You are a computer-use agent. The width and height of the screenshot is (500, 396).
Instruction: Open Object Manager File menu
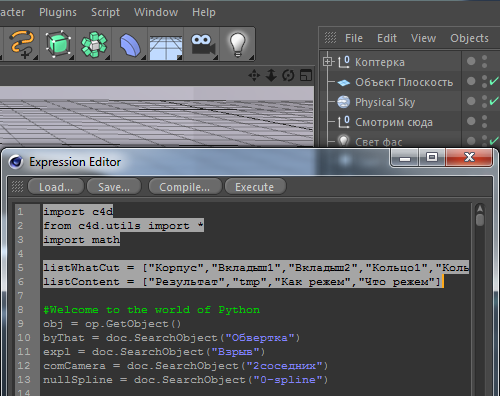(354, 38)
